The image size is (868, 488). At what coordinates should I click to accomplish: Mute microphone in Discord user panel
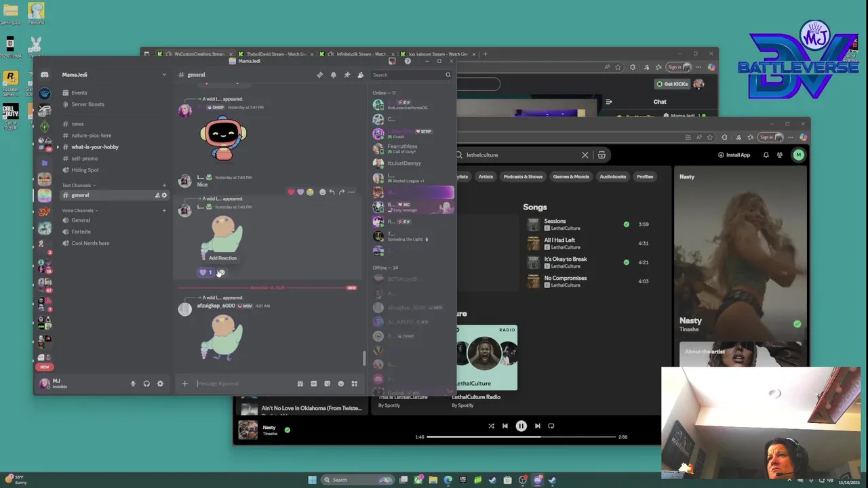pos(133,384)
